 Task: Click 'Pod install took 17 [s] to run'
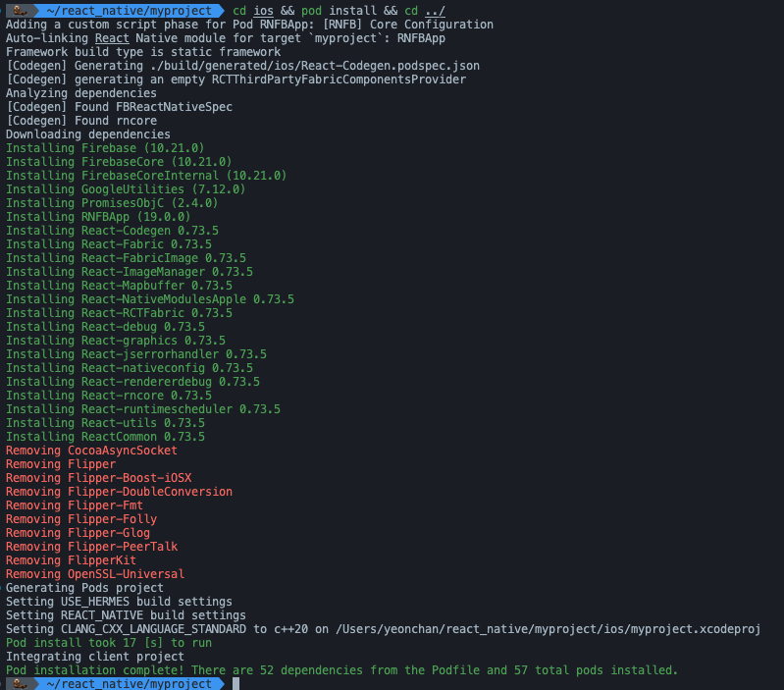(109, 644)
